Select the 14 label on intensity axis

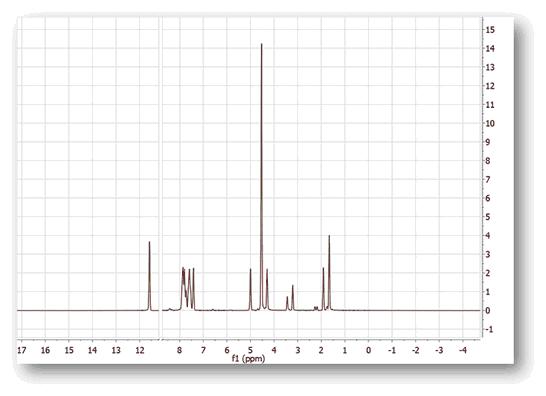[x=490, y=48]
